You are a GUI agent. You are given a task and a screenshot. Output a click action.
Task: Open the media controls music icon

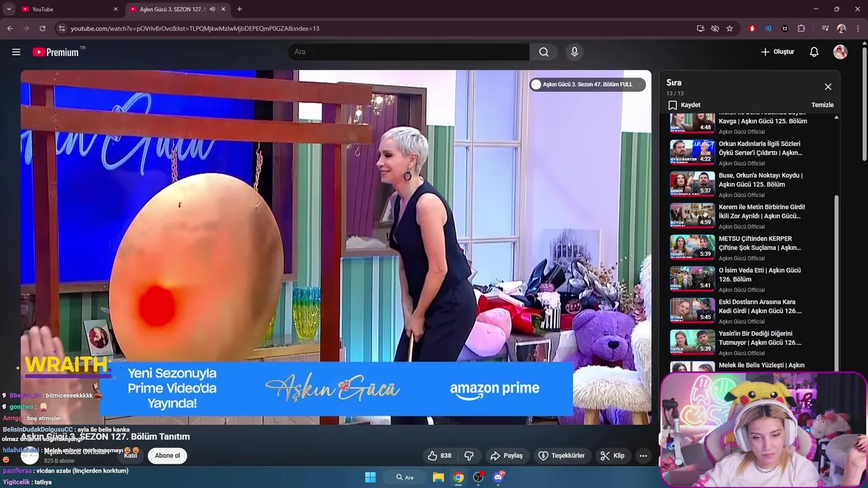click(825, 28)
